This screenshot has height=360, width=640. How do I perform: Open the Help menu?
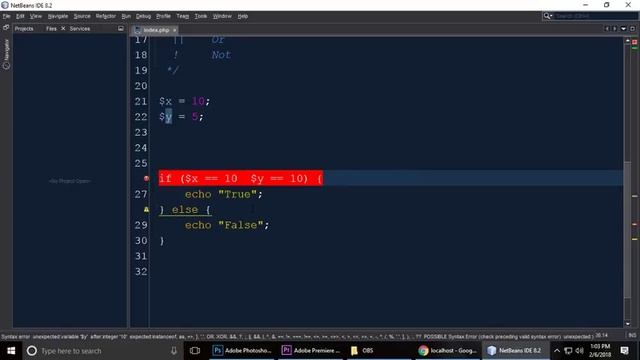click(x=242, y=16)
